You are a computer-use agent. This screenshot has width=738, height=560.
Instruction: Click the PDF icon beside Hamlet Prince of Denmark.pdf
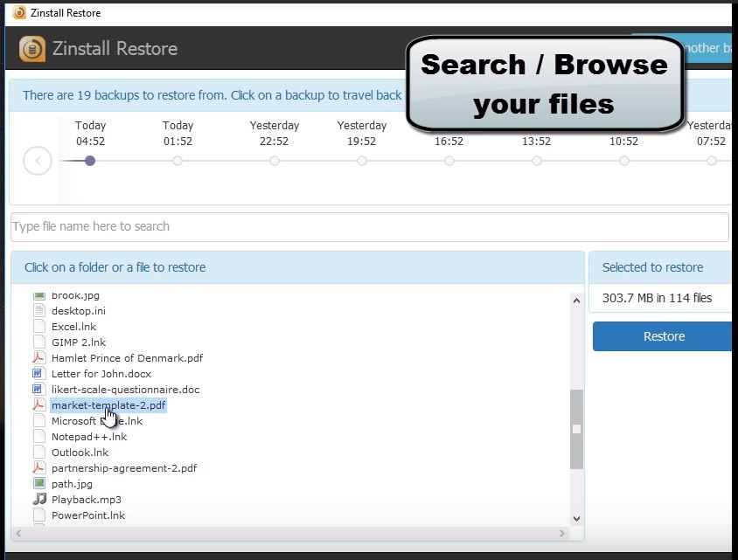(38, 357)
